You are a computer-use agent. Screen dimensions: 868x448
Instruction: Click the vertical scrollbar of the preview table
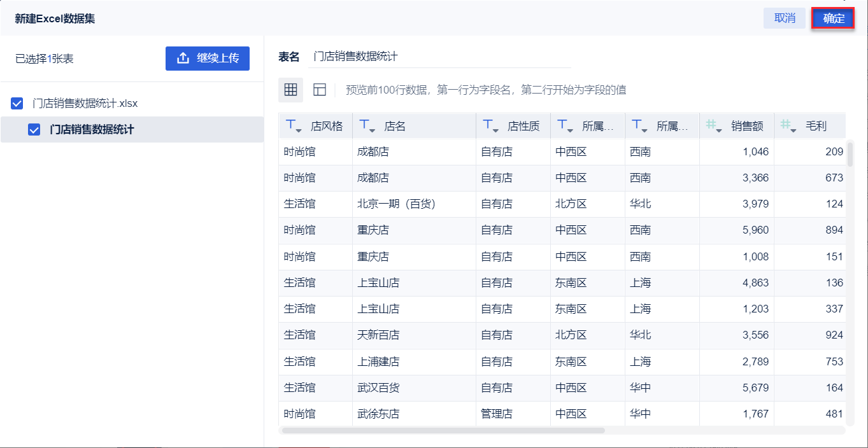850,154
